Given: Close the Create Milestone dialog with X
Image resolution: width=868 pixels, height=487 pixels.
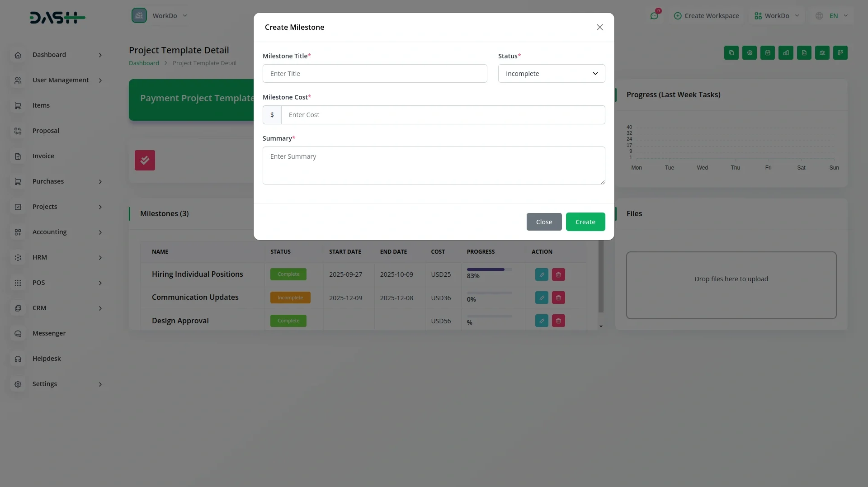Looking at the screenshot, I should coord(599,27).
